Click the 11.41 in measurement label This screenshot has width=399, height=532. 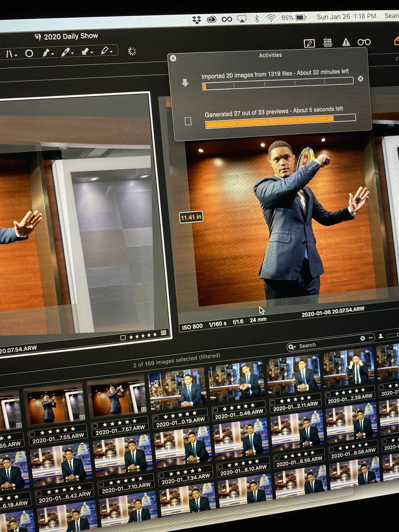pyautogui.click(x=192, y=217)
